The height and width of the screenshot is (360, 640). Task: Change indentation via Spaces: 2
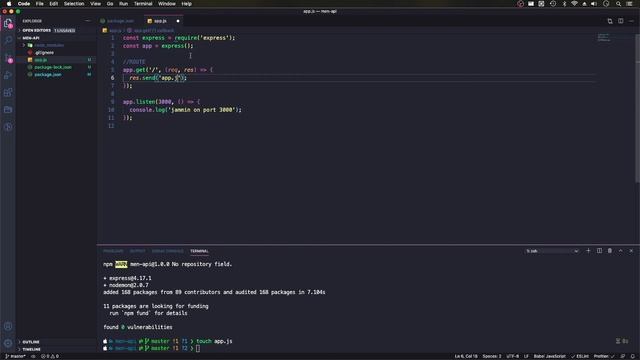tap(492, 356)
